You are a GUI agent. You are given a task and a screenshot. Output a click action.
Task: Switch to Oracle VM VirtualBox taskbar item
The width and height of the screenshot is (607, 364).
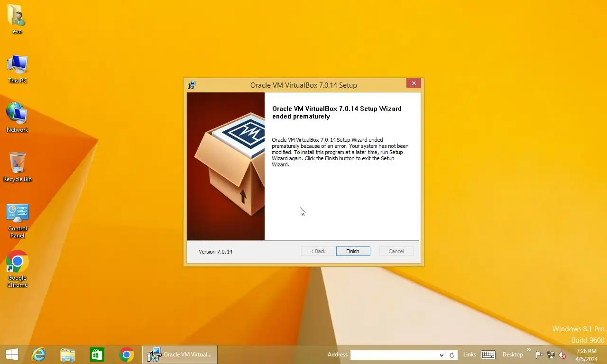point(180,355)
